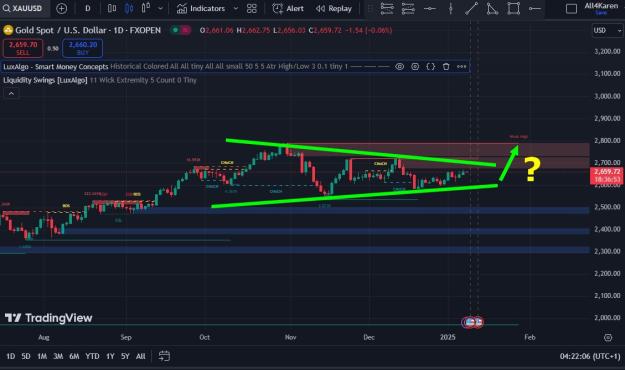Open the XAUUSD symbol search
Image resolution: width=625 pixels, height=370 pixels.
[23, 8]
